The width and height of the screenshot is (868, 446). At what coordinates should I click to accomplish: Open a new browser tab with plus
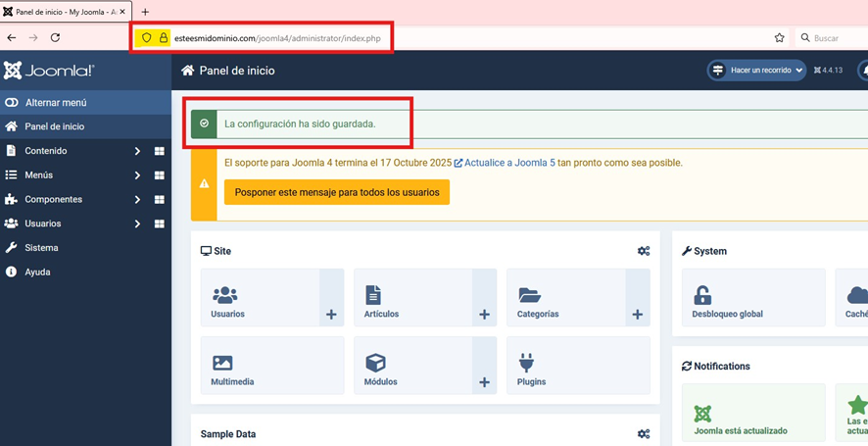[145, 12]
